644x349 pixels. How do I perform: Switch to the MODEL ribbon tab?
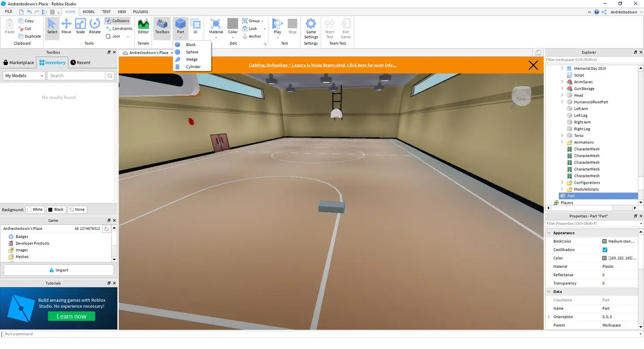[89, 12]
